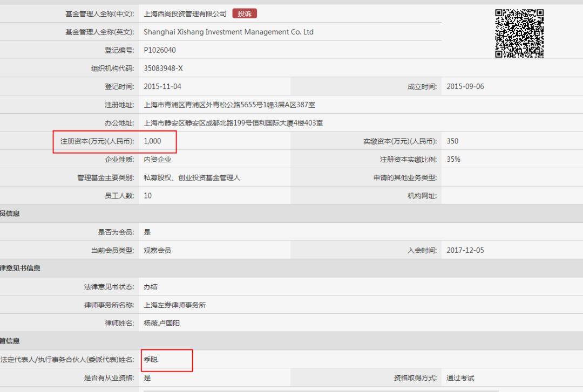This screenshot has height=392, width=583.
Task: Select the 观察会员 member type
Action: 158,250
